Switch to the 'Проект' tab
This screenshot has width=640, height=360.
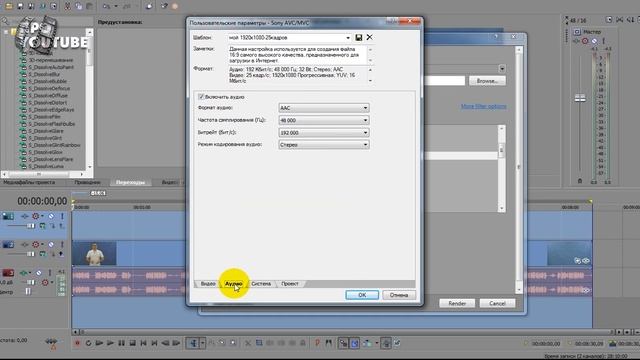[x=290, y=284]
